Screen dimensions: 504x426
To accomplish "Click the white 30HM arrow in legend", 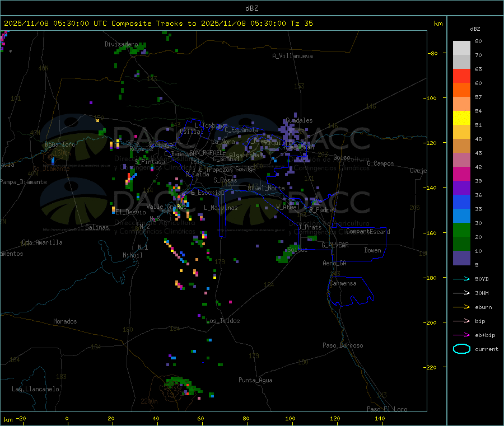I will (461, 293).
